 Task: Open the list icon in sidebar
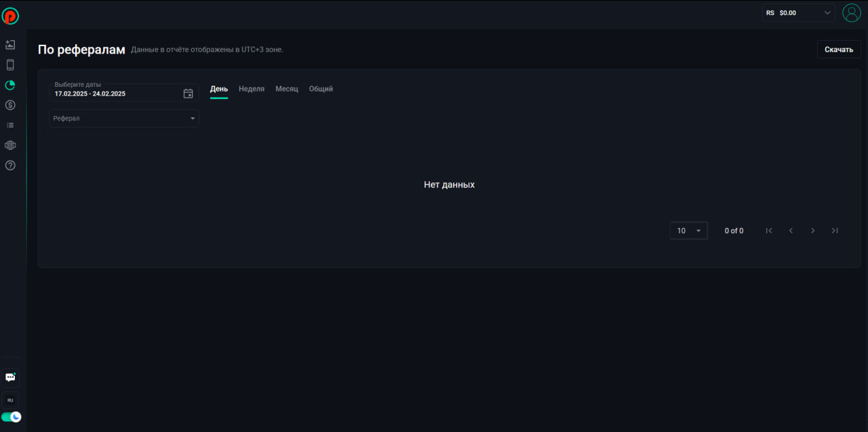click(10, 125)
